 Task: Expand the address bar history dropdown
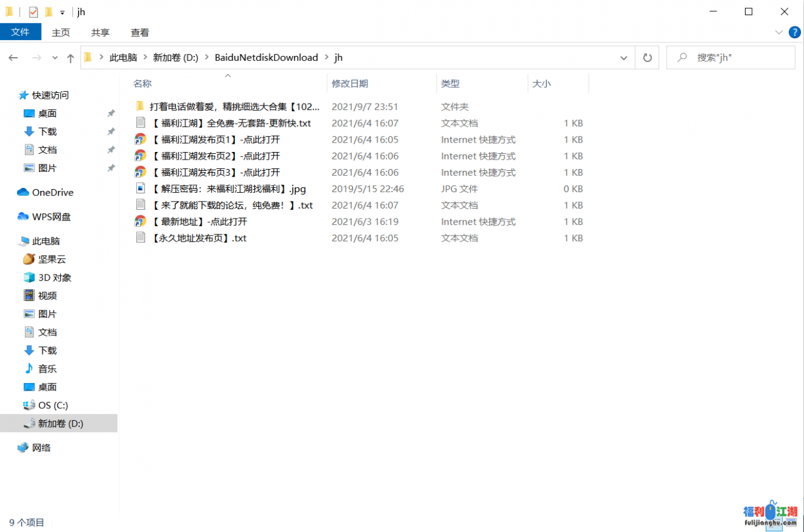tap(624, 58)
